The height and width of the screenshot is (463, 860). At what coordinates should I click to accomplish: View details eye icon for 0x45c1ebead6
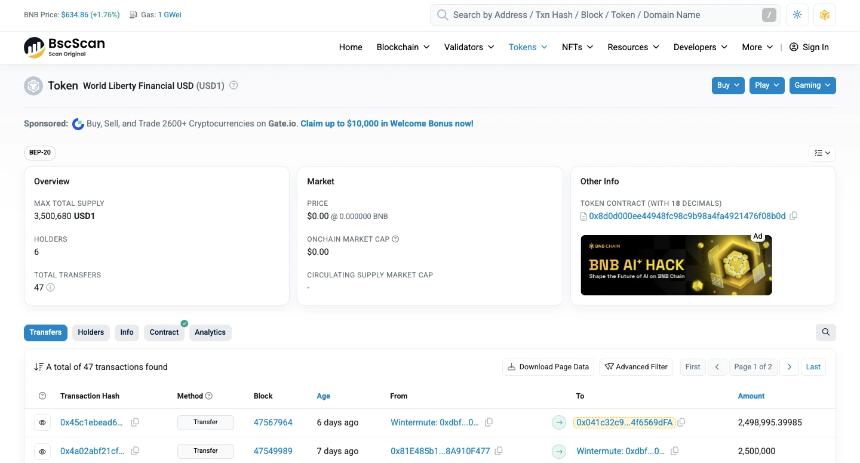point(42,423)
